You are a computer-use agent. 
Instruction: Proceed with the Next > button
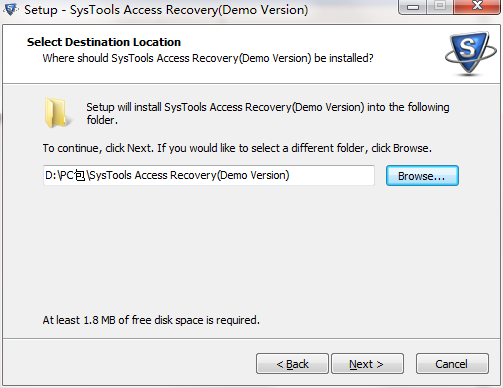(367, 364)
